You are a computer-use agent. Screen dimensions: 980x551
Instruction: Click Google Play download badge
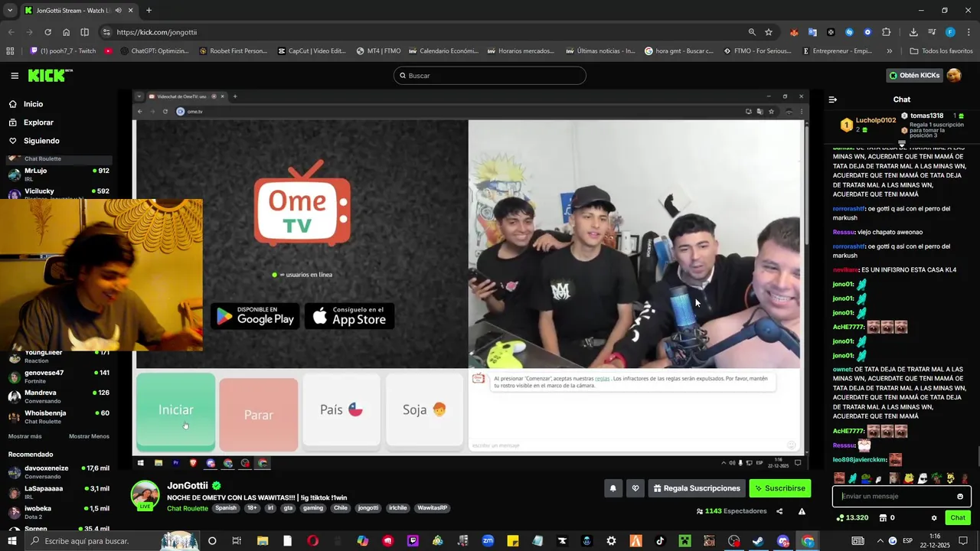[x=255, y=316]
